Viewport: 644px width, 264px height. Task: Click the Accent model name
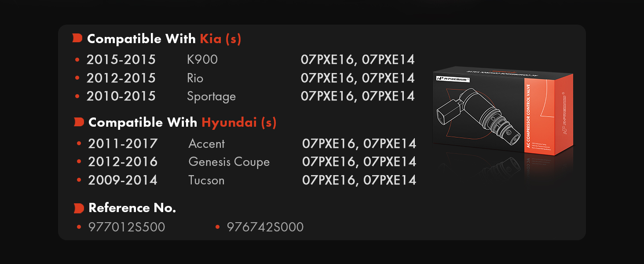206,143
